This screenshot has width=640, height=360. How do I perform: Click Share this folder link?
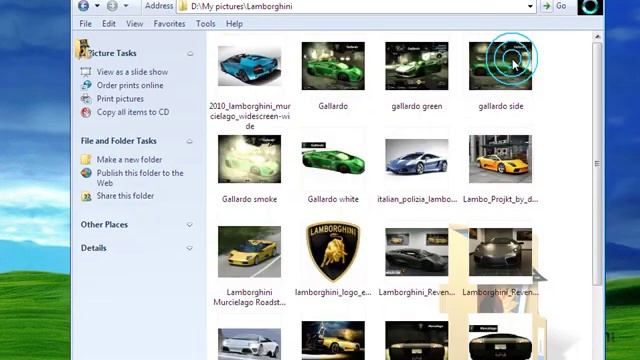(x=125, y=196)
